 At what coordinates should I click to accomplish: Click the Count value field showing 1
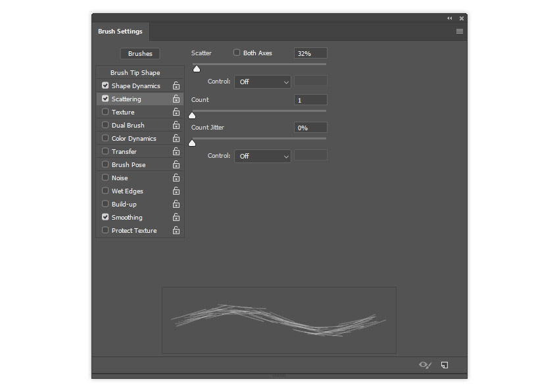(310, 100)
